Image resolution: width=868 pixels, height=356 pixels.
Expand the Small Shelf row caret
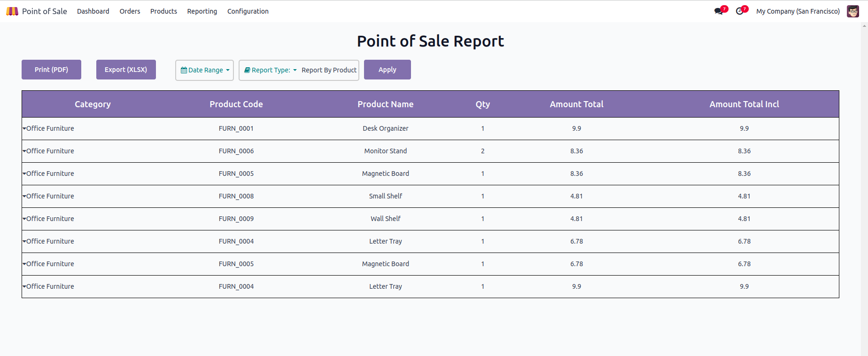coord(24,196)
